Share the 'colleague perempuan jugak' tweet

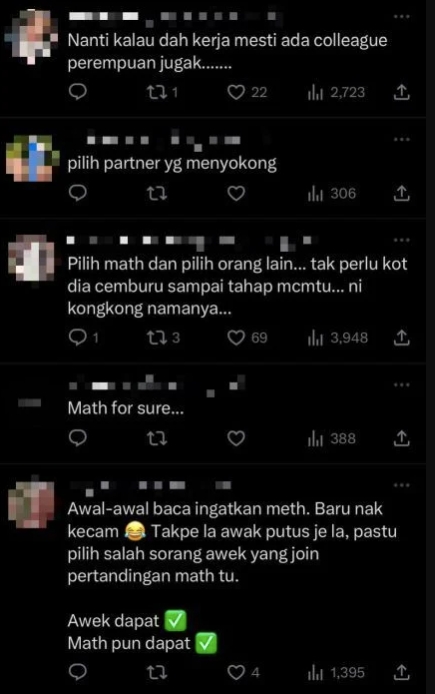click(x=401, y=92)
